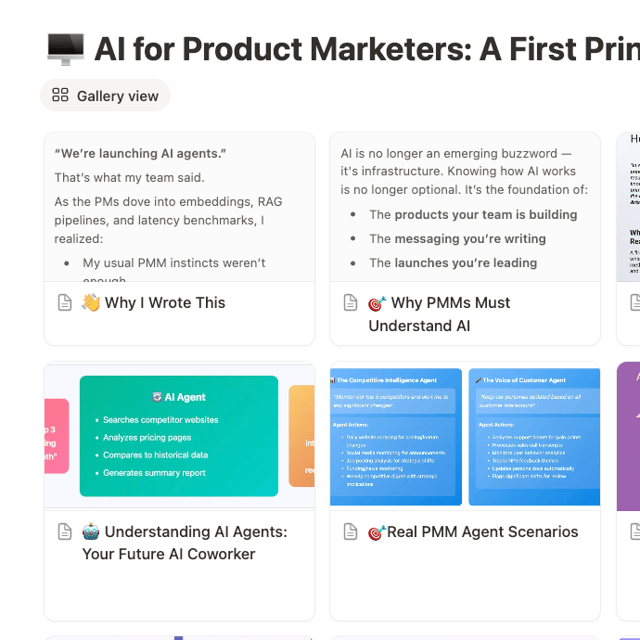Open the Why I Wrote This page
Viewport: 640px width, 640px height.
165,303
